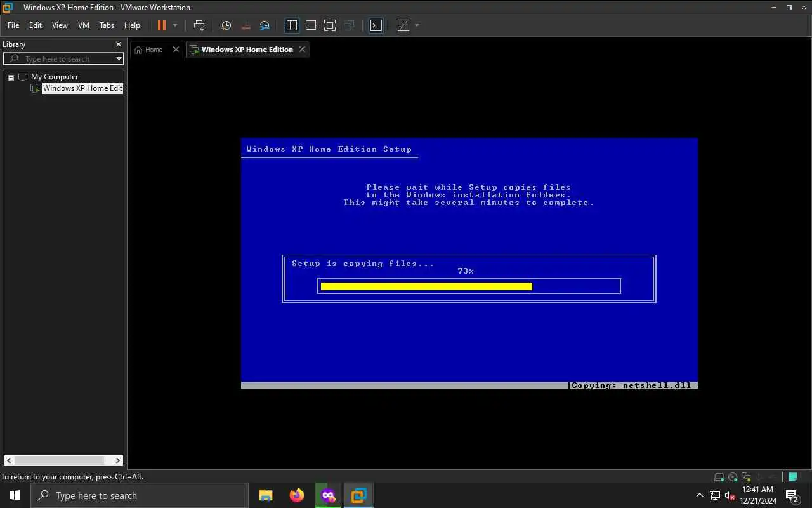Pause the virtual machine with the orange button
This screenshot has width=812, height=508.
click(162, 25)
